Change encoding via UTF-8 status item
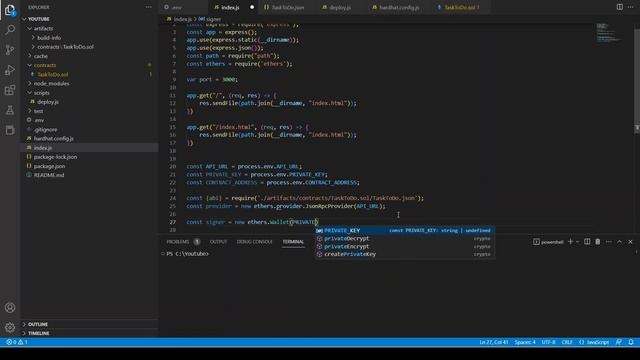 [549, 342]
